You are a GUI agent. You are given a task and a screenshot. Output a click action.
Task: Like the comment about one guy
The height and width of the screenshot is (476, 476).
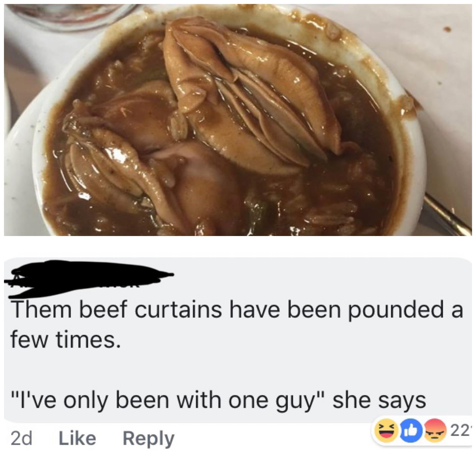coord(77,438)
